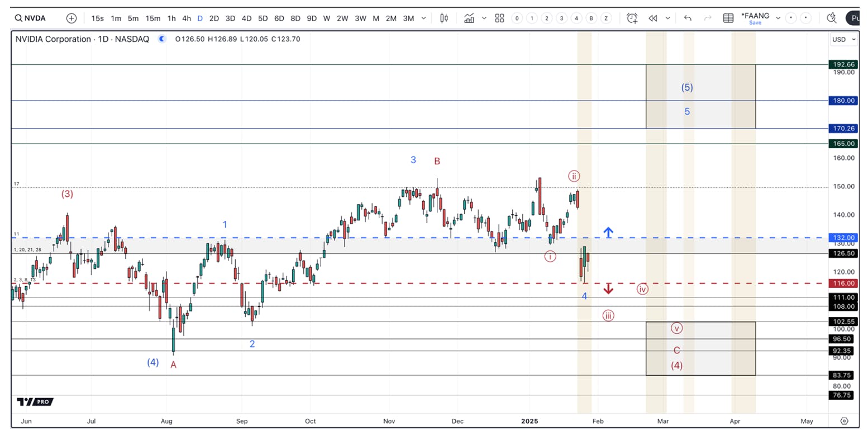
Task: Choose the M monthly interval
Action: [x=376, y=18]
